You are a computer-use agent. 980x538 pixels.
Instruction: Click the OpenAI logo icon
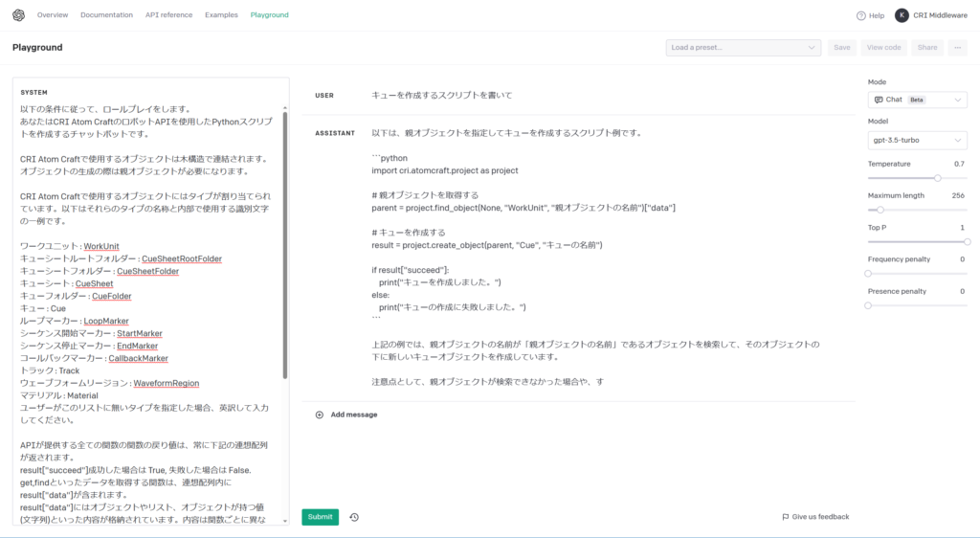19,15
